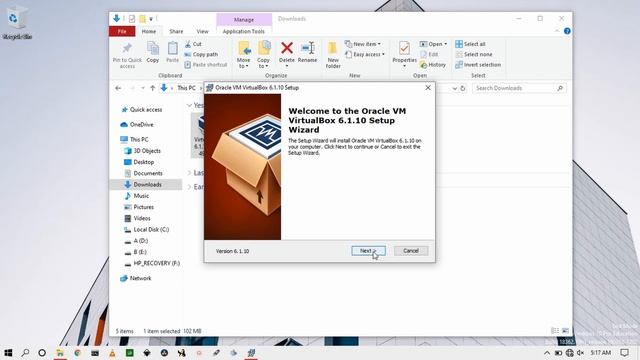Click the Cortana circle taskbar icon
This screenshot has height=360, width=640.
[x=42, y=353]
